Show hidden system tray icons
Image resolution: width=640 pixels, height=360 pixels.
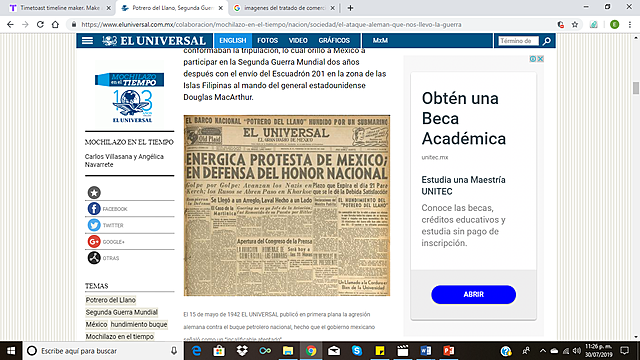[542, 351]
